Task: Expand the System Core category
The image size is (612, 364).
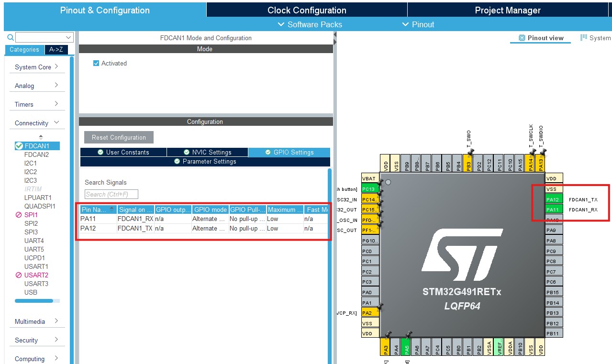Action: point(33,66)
